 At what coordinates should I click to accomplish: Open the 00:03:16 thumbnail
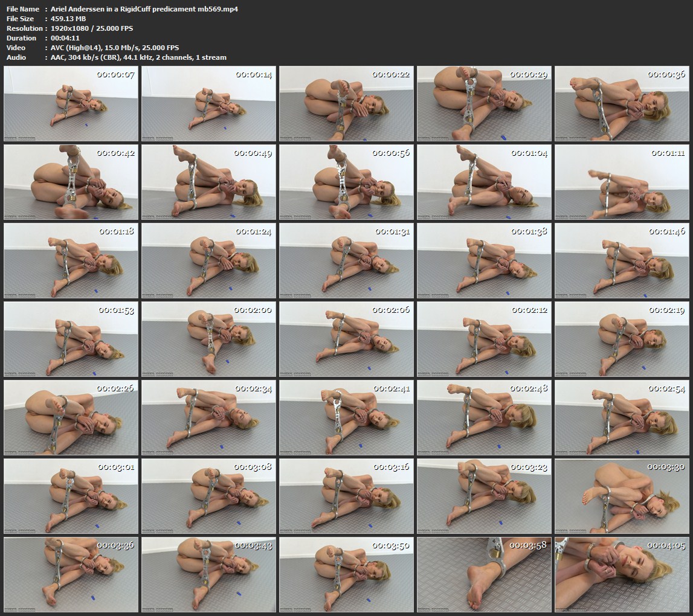(x=346, y=496)
